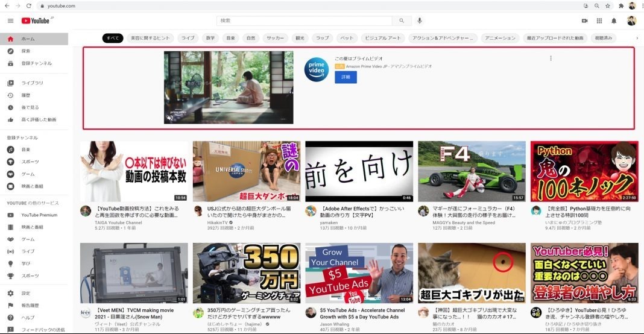
Task: Open the F4 green race car thumbnail
Action: click(472, 171)
